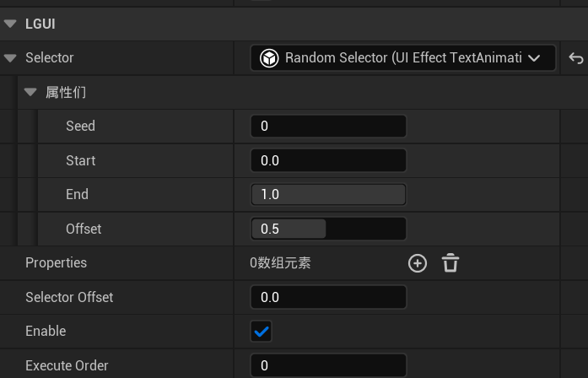The image size is (588, 378).
Task: Click the End value slider field
Action: click(x=328, y=195)
